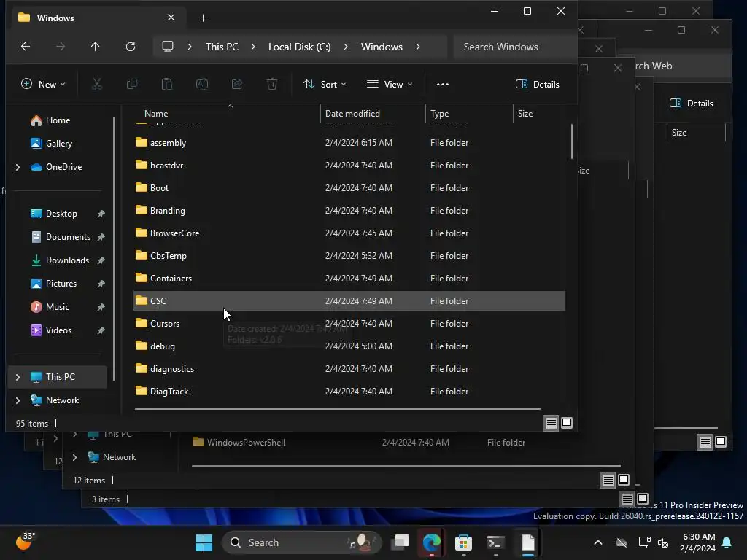
Task: Unpin Desktop using its pin icon
Action: coord(101,214)
